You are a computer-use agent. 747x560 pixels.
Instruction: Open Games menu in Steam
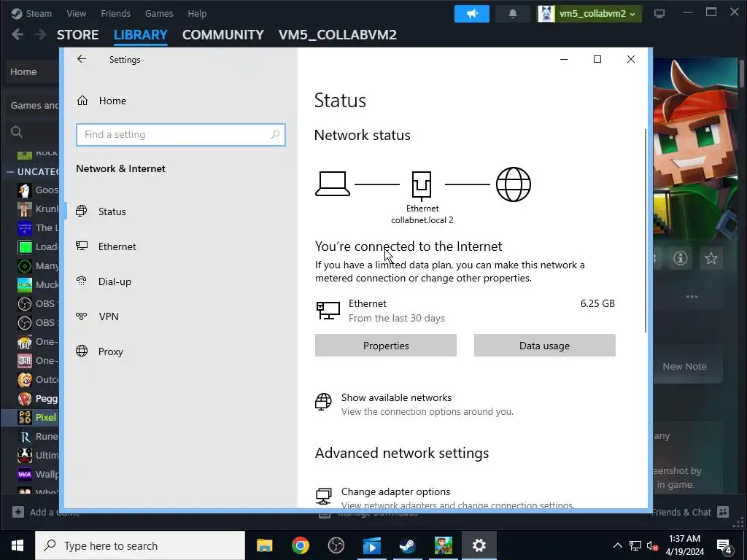pos(159,13)
